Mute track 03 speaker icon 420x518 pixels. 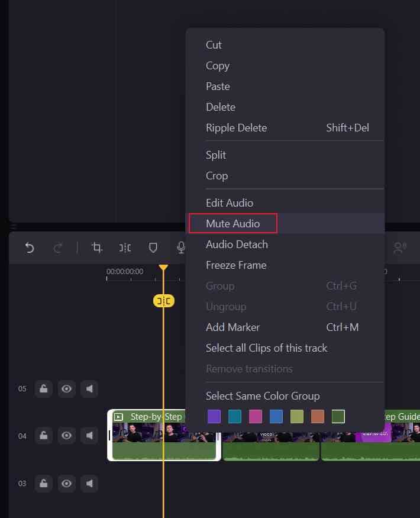[x=89, y=483]
